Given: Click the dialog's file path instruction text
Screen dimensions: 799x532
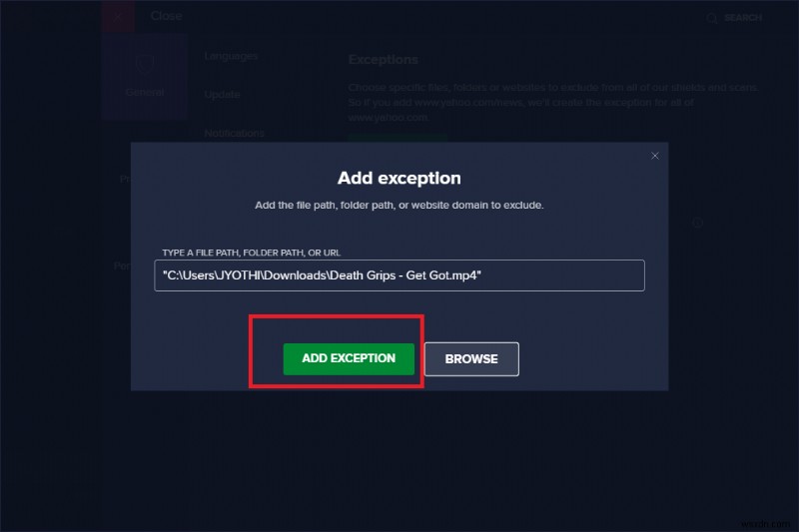Looking at the screenshot, I should tap(399, 205).
